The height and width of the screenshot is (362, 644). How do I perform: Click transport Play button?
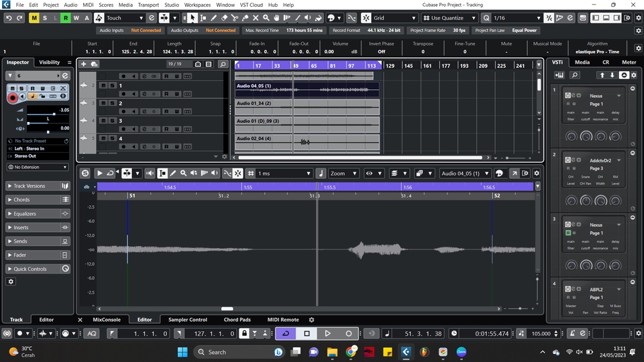click(x=328, y=333)
